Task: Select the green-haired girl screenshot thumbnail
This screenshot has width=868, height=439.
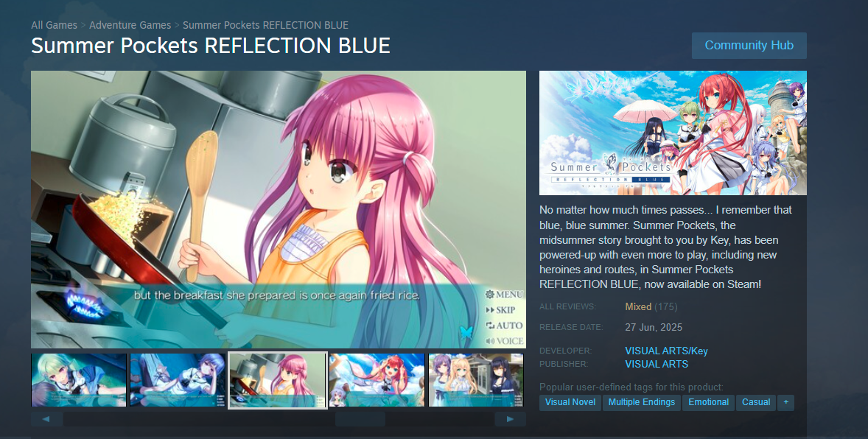Action: point(79,380)
